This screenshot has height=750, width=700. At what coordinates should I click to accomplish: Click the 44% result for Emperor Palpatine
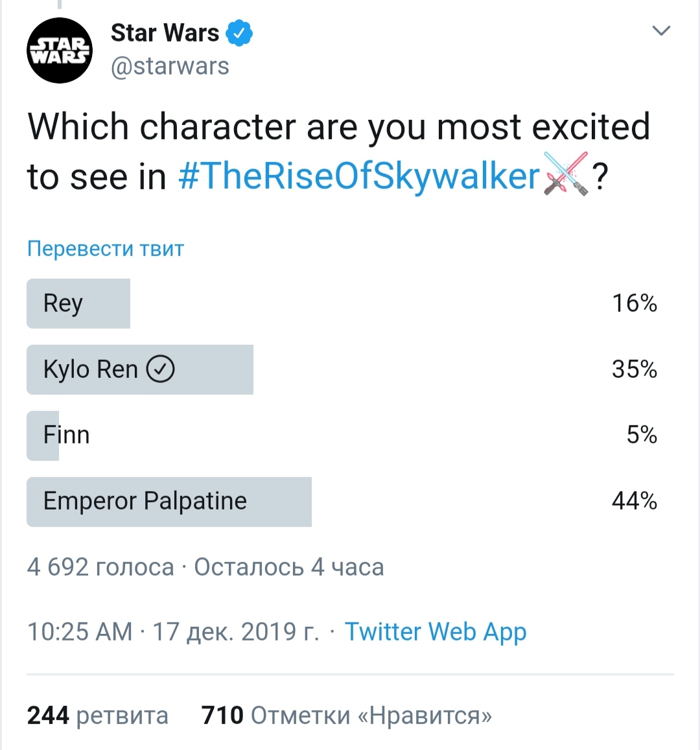(635, 501)
